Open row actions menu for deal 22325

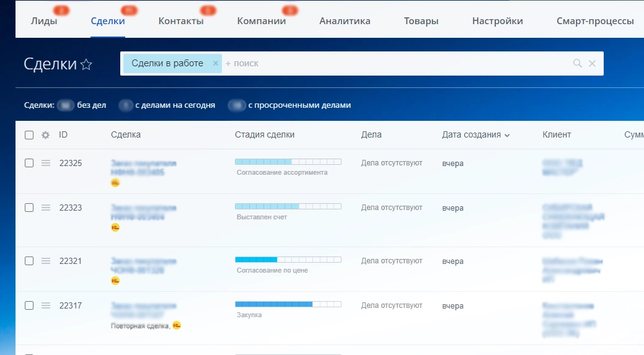[45, 163]
